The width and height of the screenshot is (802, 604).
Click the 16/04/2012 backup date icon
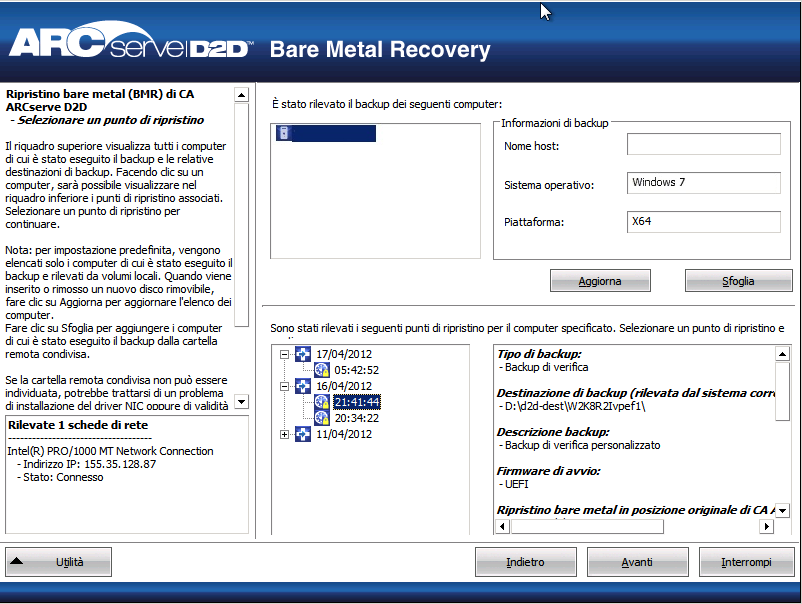point(303,386)
